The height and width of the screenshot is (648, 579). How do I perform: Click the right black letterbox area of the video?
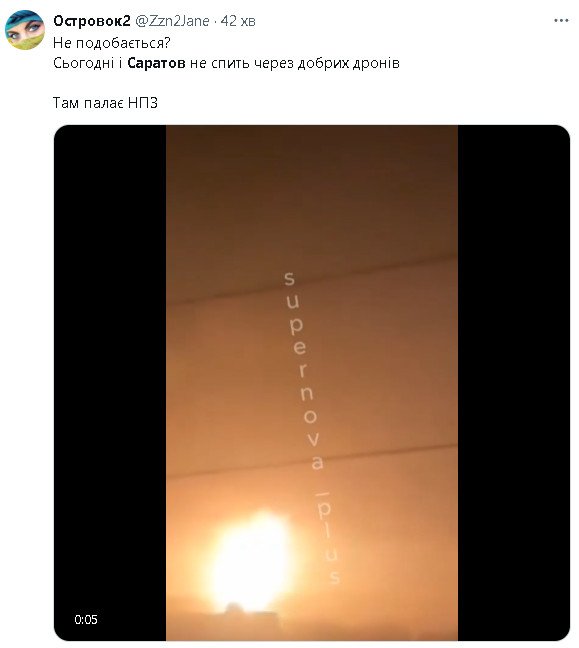tap(514, 382)
